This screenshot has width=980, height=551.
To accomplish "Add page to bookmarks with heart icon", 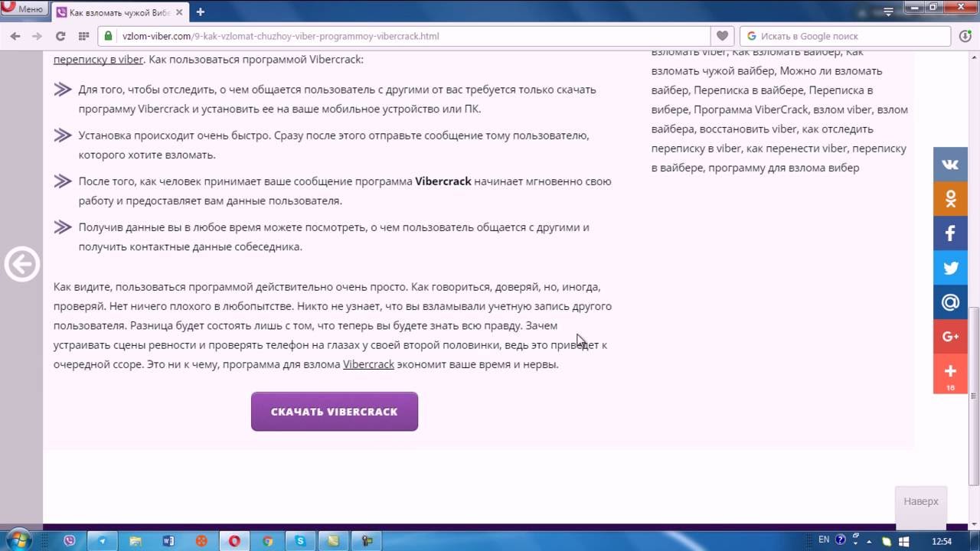I will pos(721,36).
